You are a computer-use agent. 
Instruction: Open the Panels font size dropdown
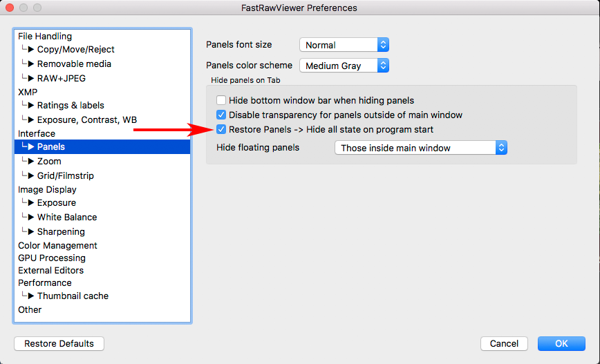click(344, 45)
